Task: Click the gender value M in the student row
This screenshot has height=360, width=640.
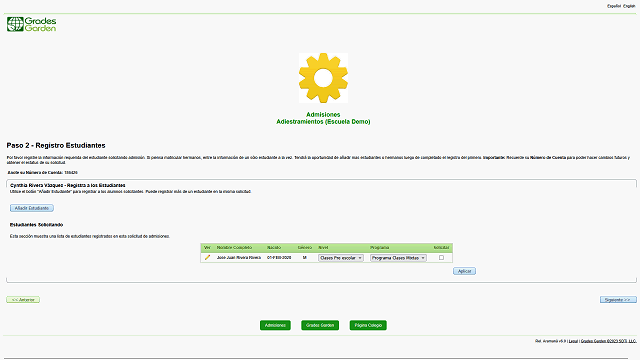Action: [304, 258]
